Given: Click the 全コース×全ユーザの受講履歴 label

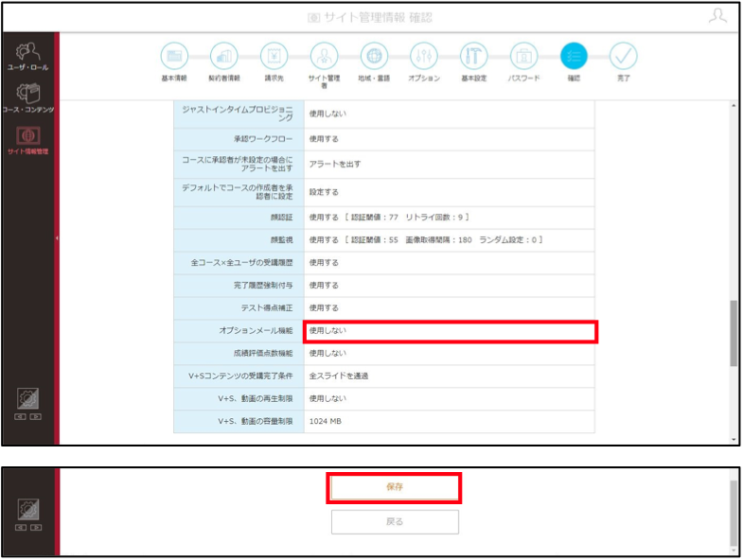Looking at the screenshot, I should pyautogui.click(x=241, y=262).
